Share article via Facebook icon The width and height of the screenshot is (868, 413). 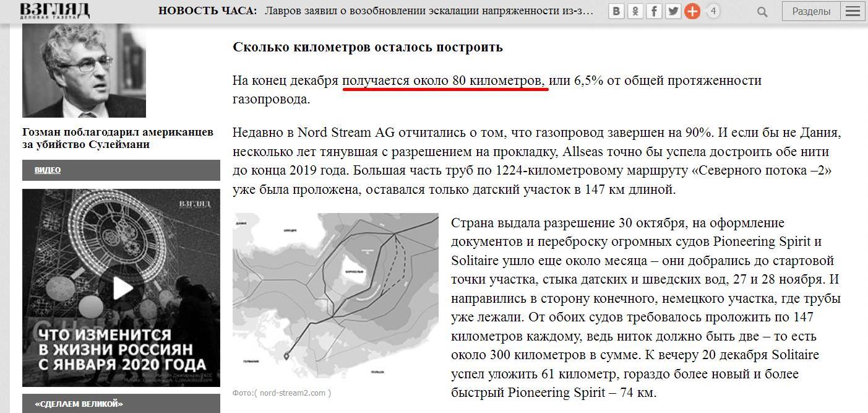coord(654,11)
